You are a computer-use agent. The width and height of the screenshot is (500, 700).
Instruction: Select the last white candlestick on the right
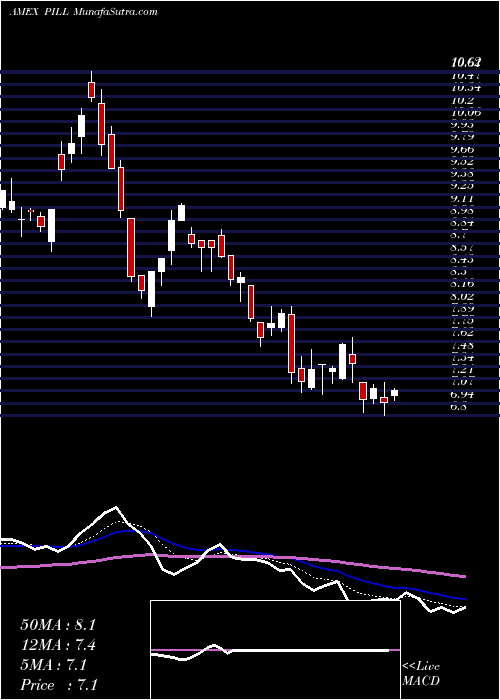(395, 393)
